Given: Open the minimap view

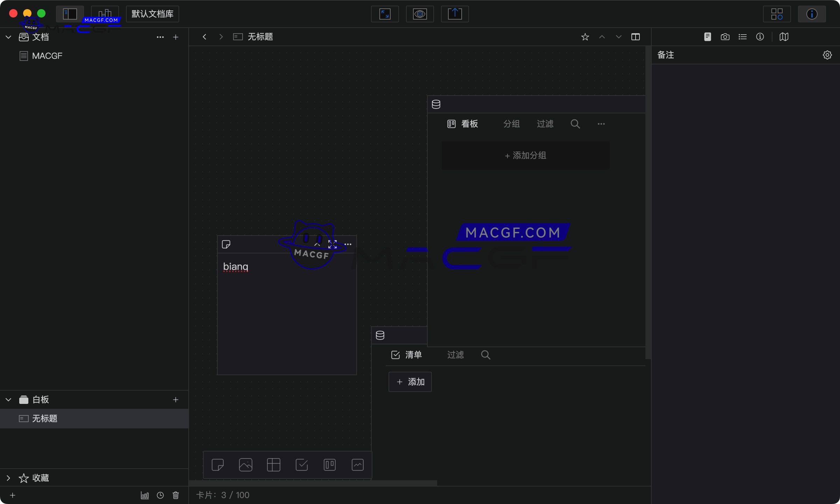Looking at the screenshot, I should (784, 37).
